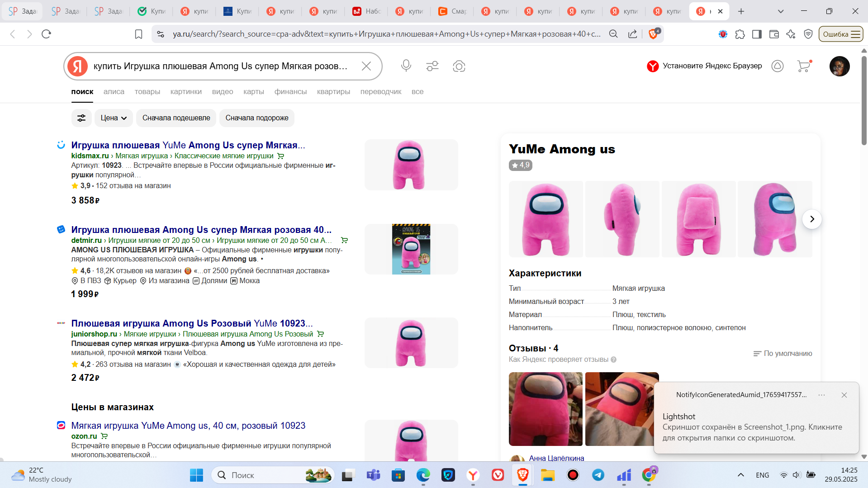Open the filters icon button
This screenshot has width=868, height=488.
[81, 118]
